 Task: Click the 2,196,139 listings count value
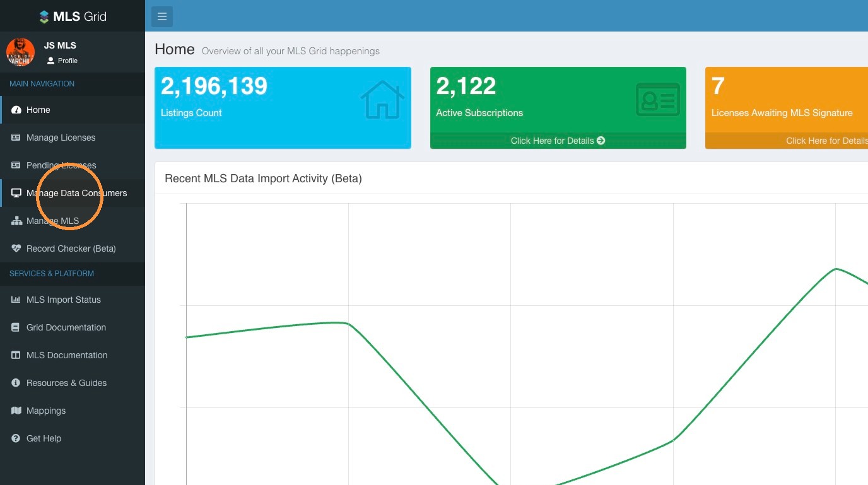click(x=214, y=86)
